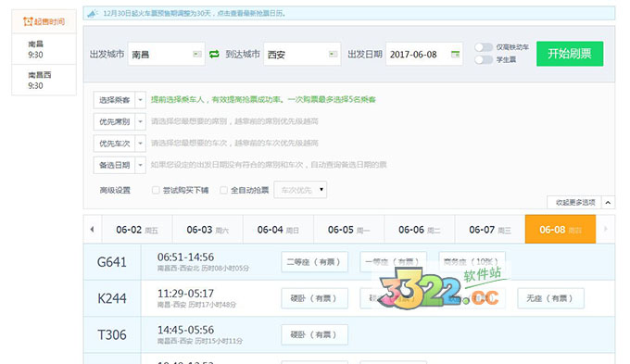Click the 到达城市 input field 西安

[302, 54]
